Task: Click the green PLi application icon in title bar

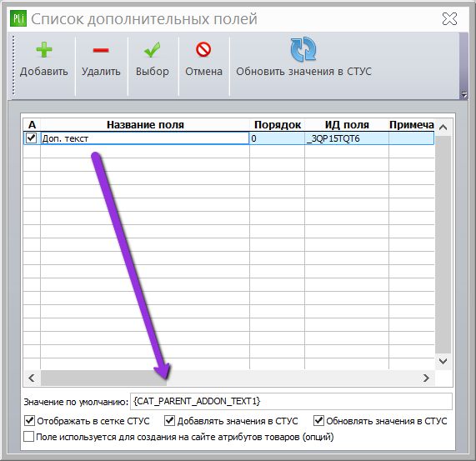Action: [x=18, y=18]
